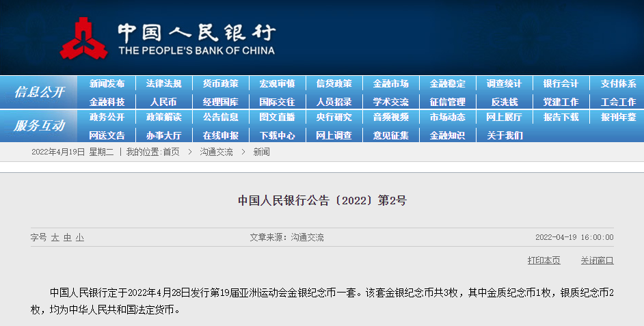Open 新闻发布 menu item
Image resolution: width=644 pixels, height=326 pixels.
pos(107,84)
